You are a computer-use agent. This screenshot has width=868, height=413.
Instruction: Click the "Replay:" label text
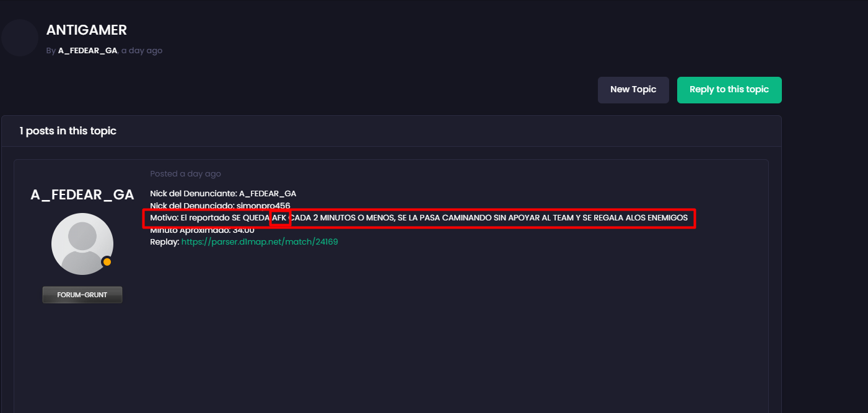coord(164,242)
